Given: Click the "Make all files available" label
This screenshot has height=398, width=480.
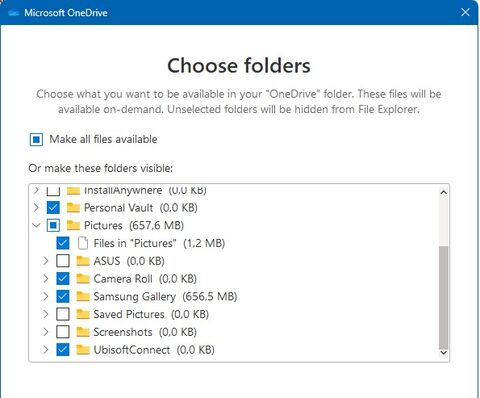Looking at the screenshot, I should 103,139.
